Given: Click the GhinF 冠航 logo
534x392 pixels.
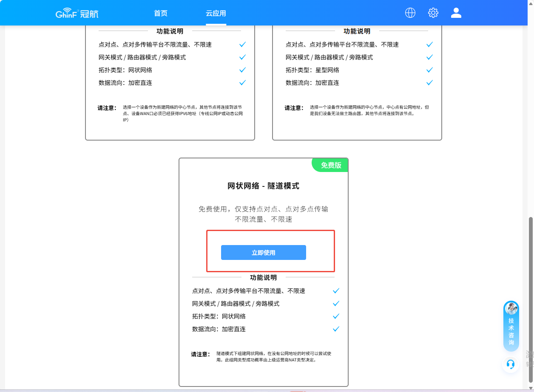Looking at the screenshot, I should (77, 14).
